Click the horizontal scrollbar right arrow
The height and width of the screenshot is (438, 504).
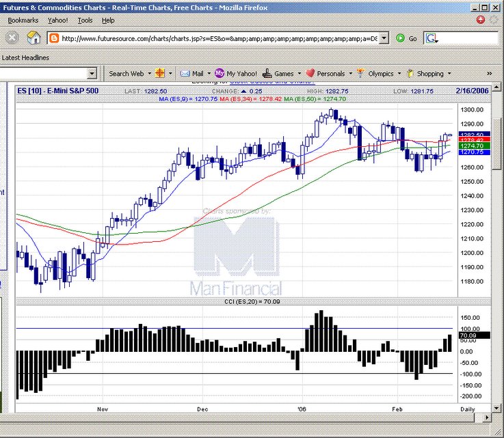click(x=487, y=418)
